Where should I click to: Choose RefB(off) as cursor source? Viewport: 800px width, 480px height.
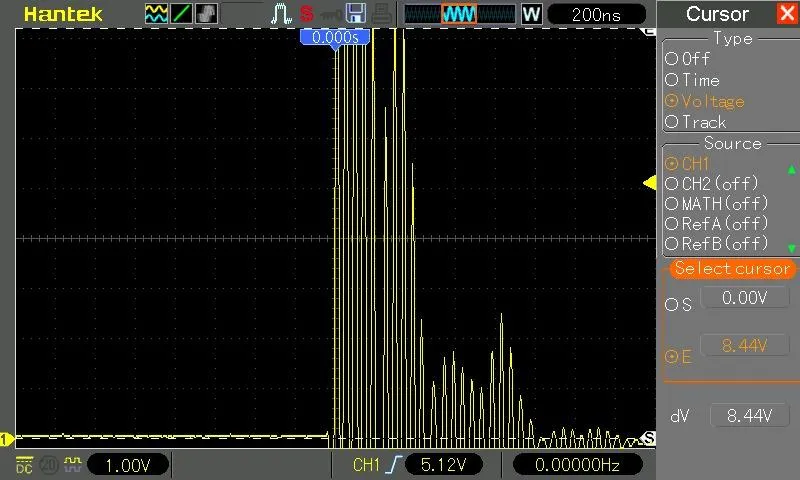tap(716, 244)
